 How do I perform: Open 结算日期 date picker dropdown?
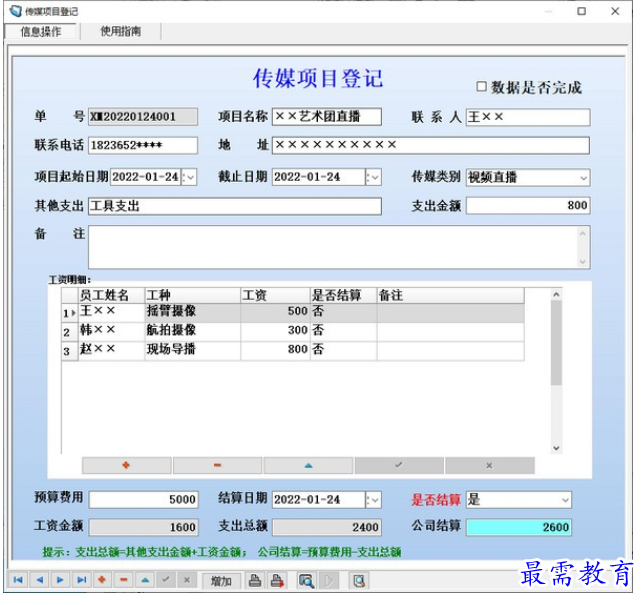[373, 500]
